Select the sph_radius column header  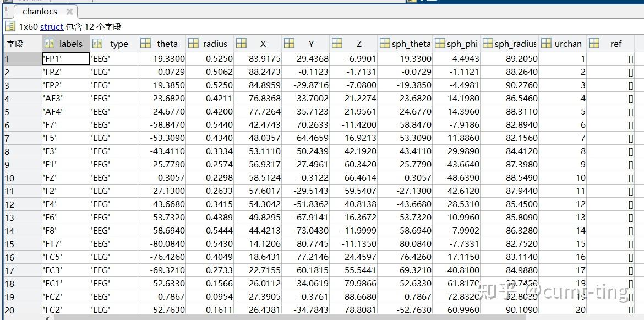pos(510,44)
